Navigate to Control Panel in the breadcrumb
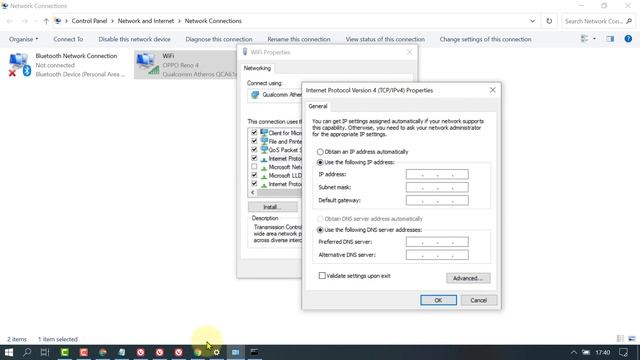The height and width of the screenshot is (360, 640). [89, 21]
